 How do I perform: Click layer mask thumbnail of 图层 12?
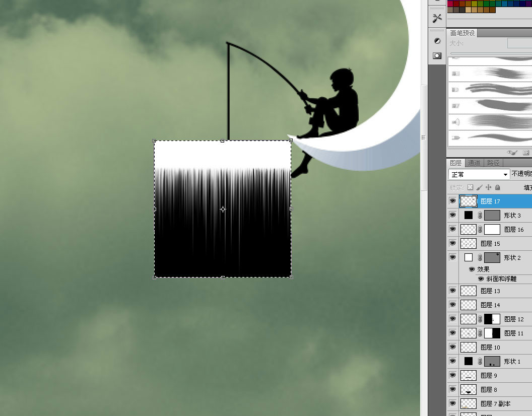point(492,319)
